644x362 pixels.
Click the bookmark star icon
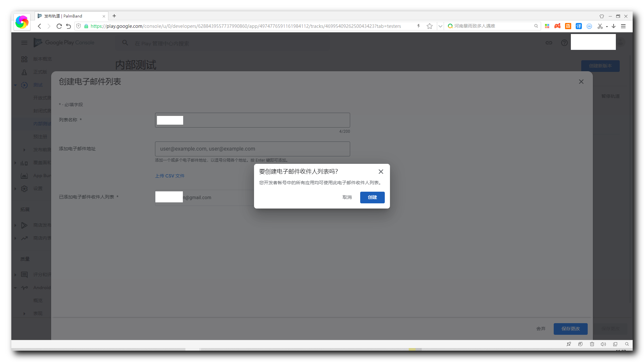(x=429, y=26)
